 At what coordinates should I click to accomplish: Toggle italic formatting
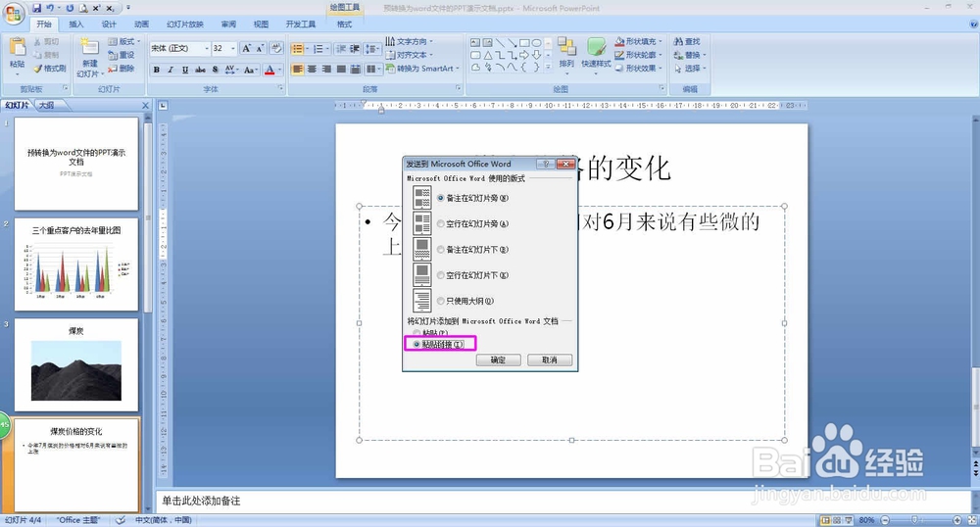(171, 70)
